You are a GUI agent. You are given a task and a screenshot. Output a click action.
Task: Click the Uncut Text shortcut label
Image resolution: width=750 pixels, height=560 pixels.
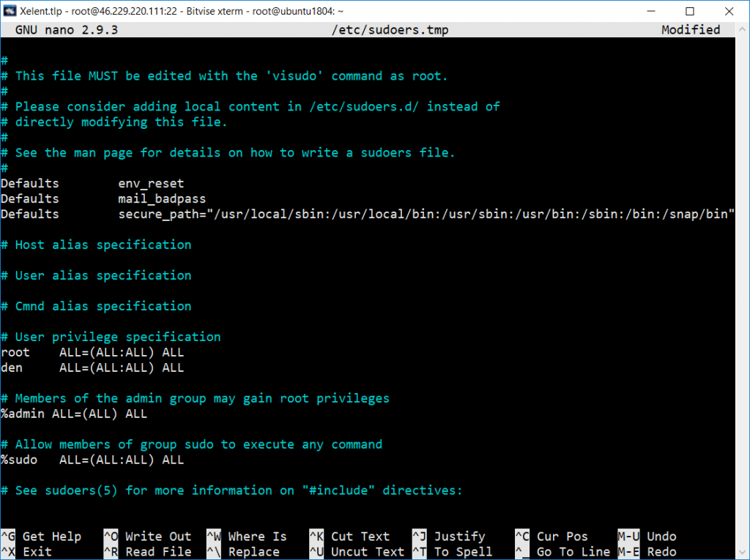(x=368, y=552)
